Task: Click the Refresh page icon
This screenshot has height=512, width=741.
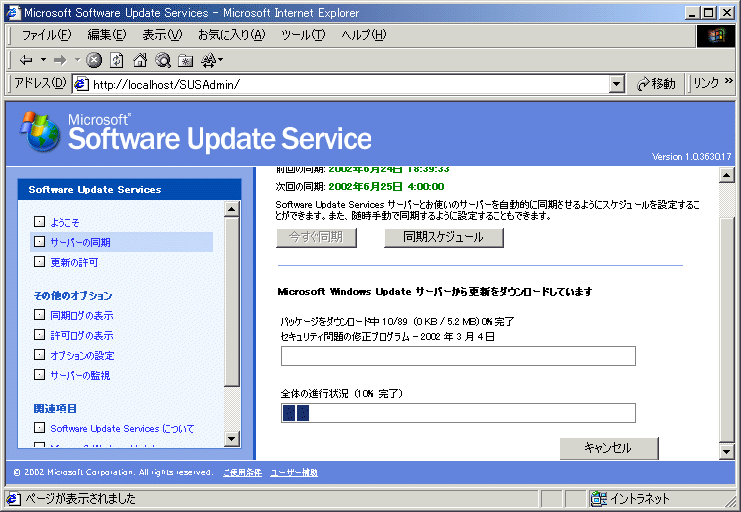Action: (x=116, y=60)
